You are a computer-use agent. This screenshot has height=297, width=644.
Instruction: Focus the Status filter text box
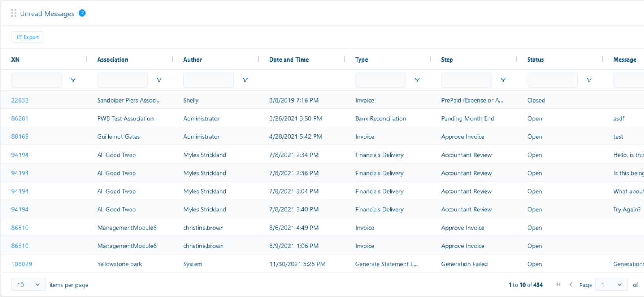pos(552,80)
